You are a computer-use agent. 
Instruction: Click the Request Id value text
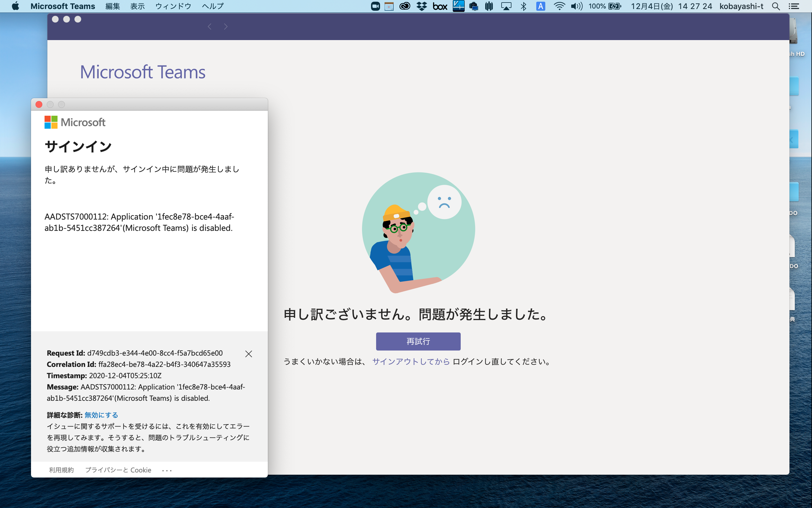coord(155,353)
